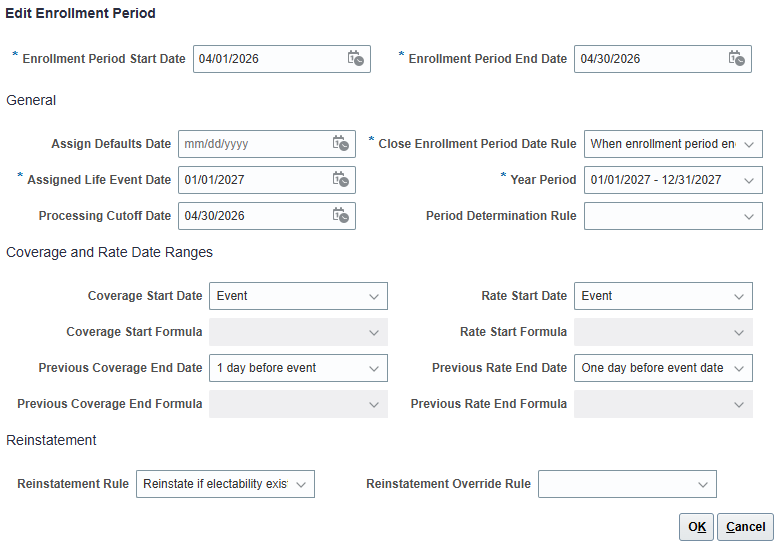Click the General section heading
This screenshot has height=545, width=781.
pos(31,100)
